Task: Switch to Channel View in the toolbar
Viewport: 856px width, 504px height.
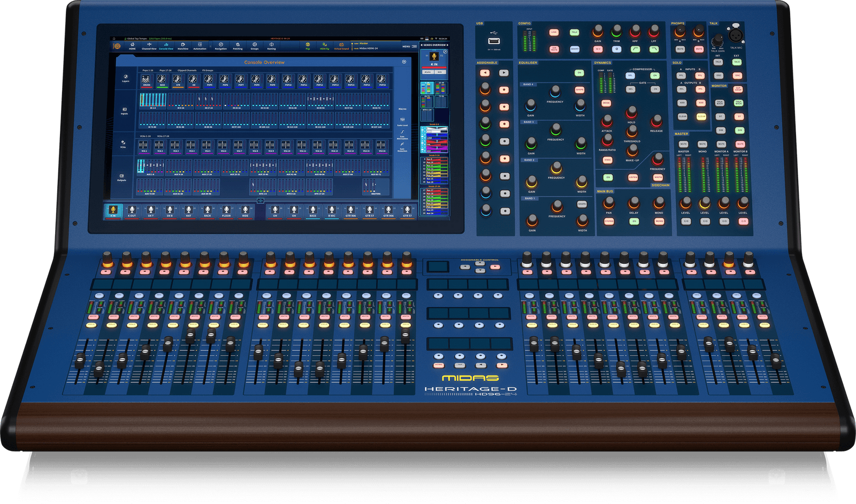Action: click(149, 46)
